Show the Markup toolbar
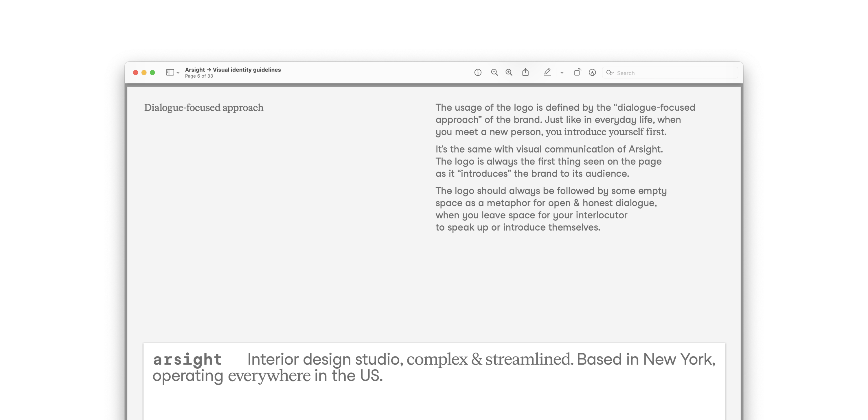 (x=592, y=72)
